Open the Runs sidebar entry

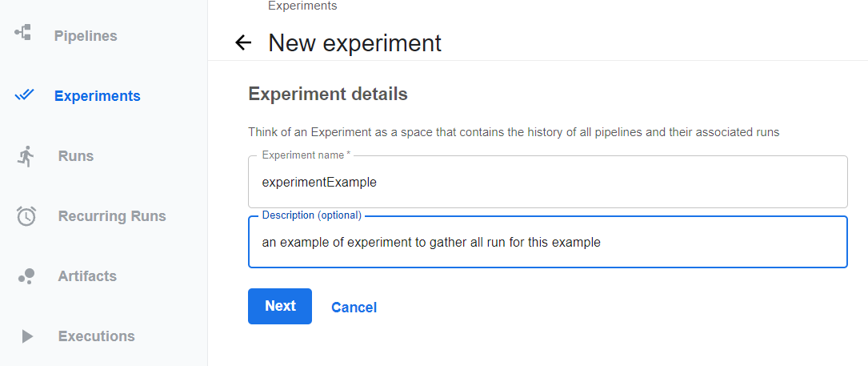pos(76,156)
